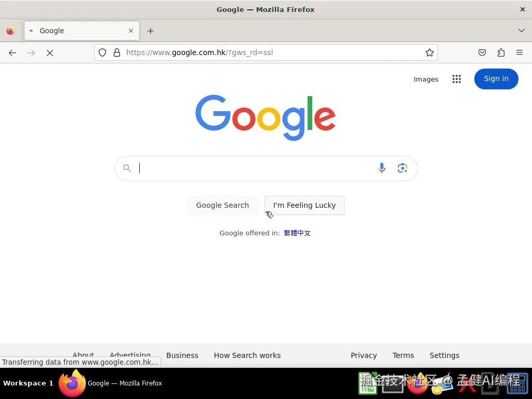Click the Google logo
Image resolution: width=532 pixels, height=399 pixels.
click(265, 117)
